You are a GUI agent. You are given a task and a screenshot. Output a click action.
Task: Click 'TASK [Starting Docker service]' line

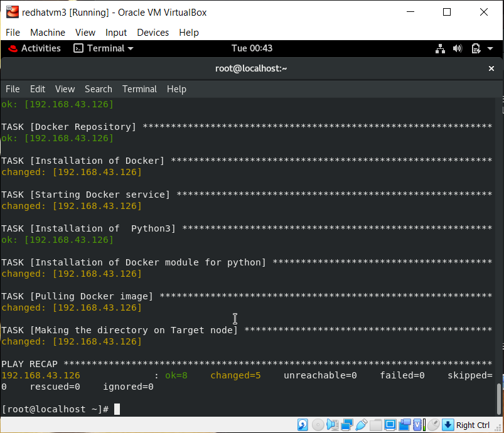coord(247,195)
